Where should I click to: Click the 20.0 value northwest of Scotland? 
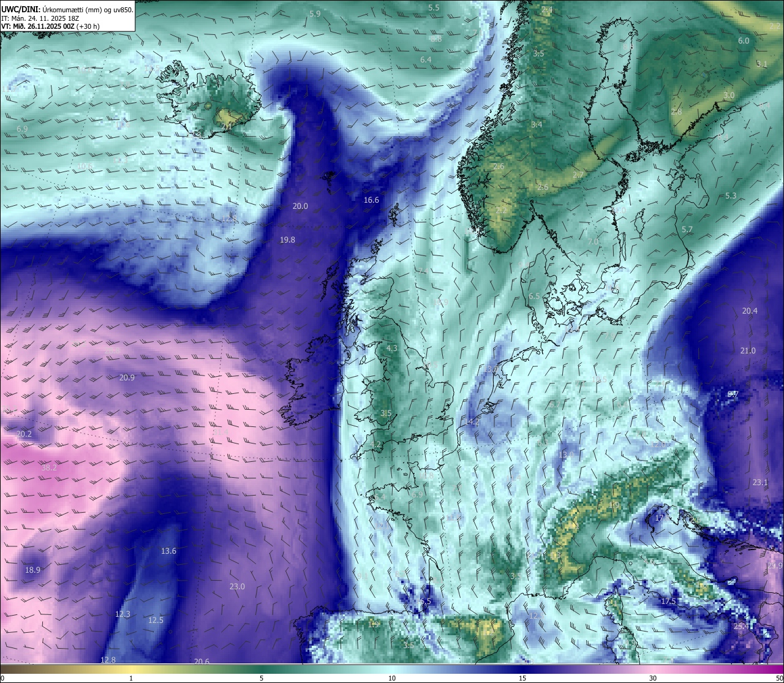[x=300, y=206]
